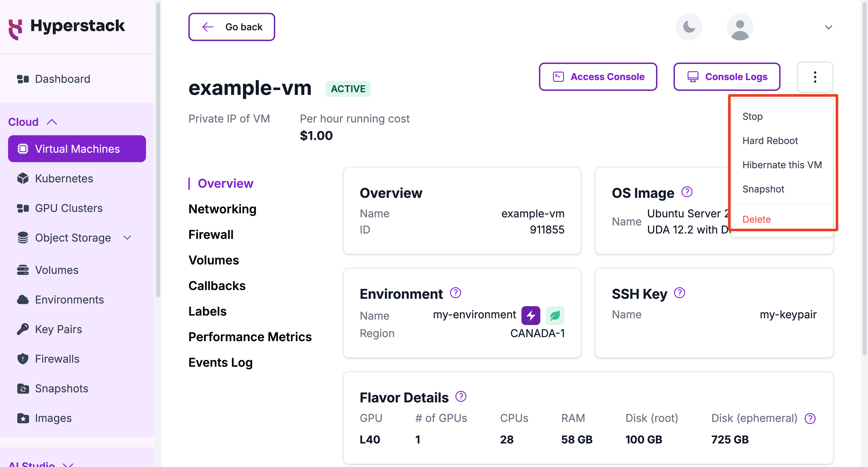Open the Images star-folder icon
Viewport: 868px width, 467px height.
point(23,418)
